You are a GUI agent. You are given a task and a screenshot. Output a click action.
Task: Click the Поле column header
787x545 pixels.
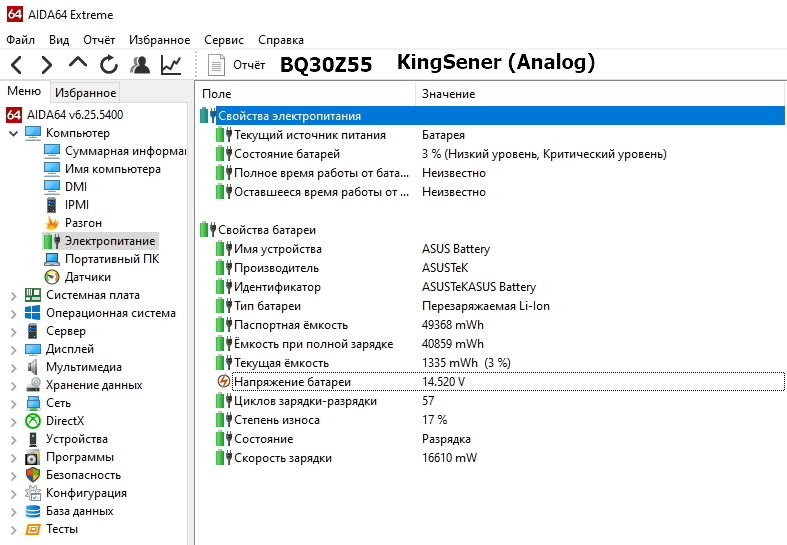pyautogui.click(x=216, y=94)
